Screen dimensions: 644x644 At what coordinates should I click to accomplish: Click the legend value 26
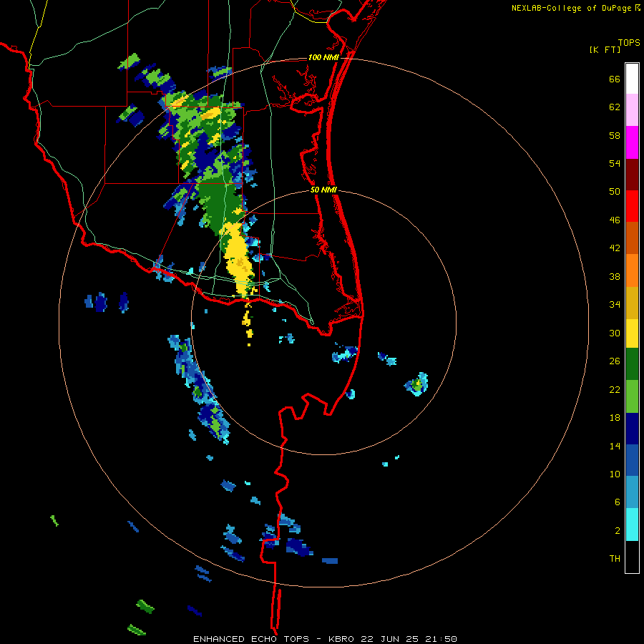(x=615, y=361)
